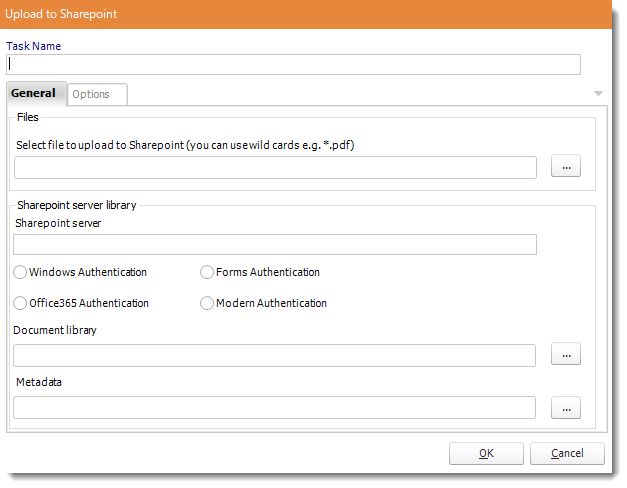This screenshot has width=627, height=488.
Task: Click the 'Sharepoint server library' group label
Action: 77,205
